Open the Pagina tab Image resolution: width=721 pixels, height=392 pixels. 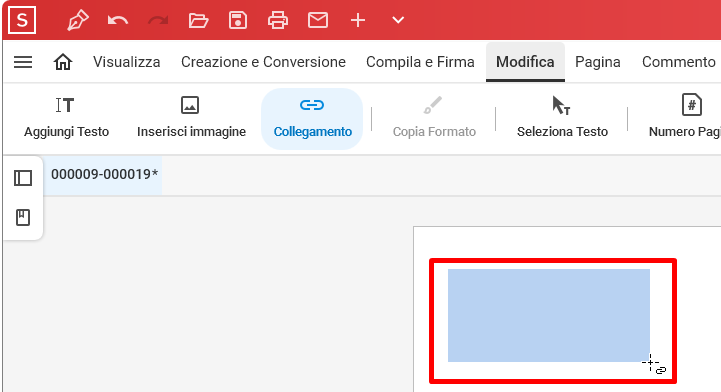click(598, 62)
